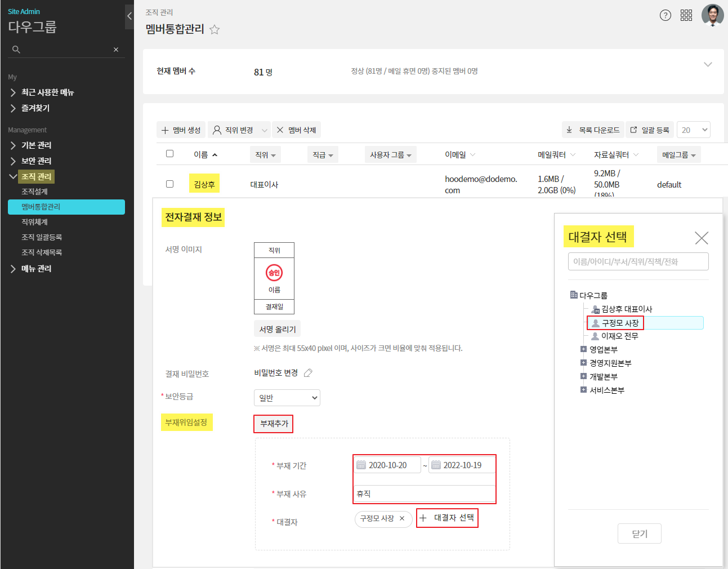Click the pencil icon beside 비밀번호 변경
Viewport: 728px width, 569px height.
click(308, 373)
